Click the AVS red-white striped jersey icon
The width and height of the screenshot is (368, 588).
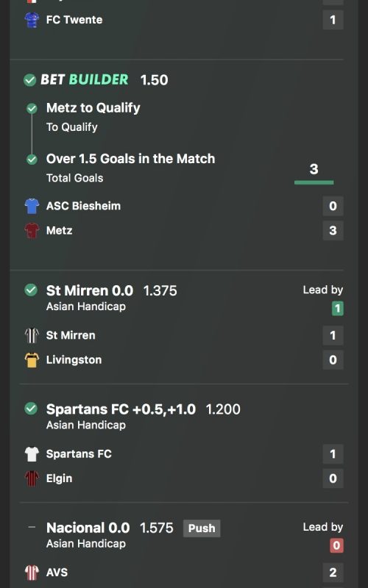[32, 573]
